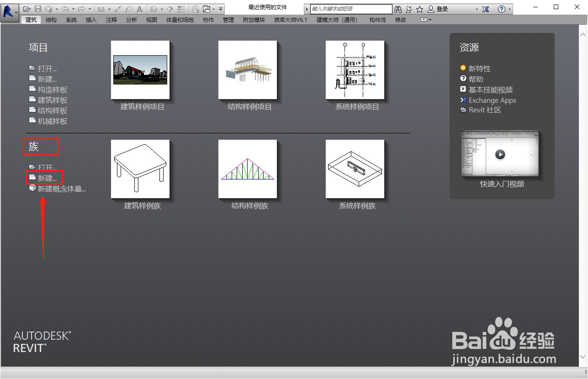Viewport: 588px width, 379px height.
Task: Click the Default 3D View house icon
Action: 154,9
